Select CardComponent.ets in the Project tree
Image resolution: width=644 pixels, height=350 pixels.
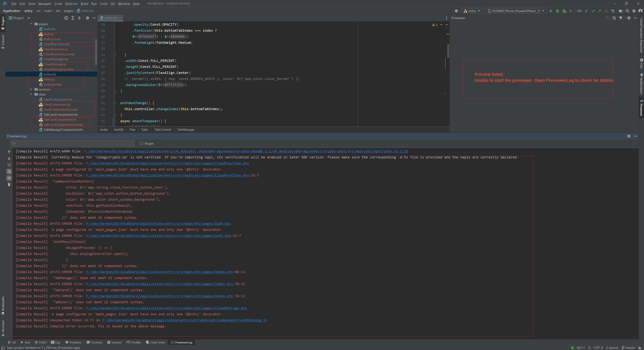pyautogui.click(x=58, y=99)
